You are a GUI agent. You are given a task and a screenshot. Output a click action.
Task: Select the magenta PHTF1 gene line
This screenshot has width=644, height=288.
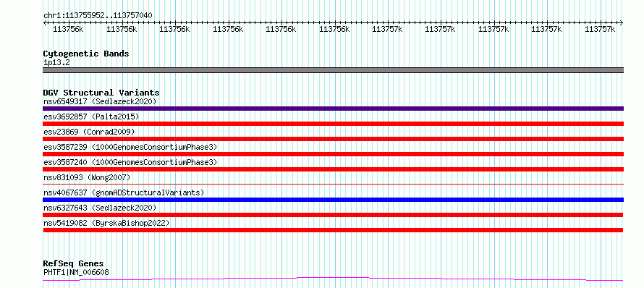coord(333,279)
